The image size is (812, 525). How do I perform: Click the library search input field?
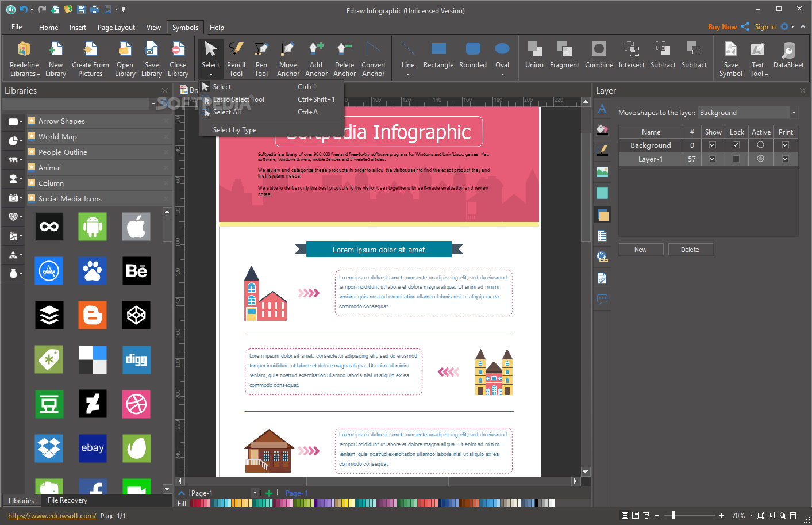pos(76,104)
